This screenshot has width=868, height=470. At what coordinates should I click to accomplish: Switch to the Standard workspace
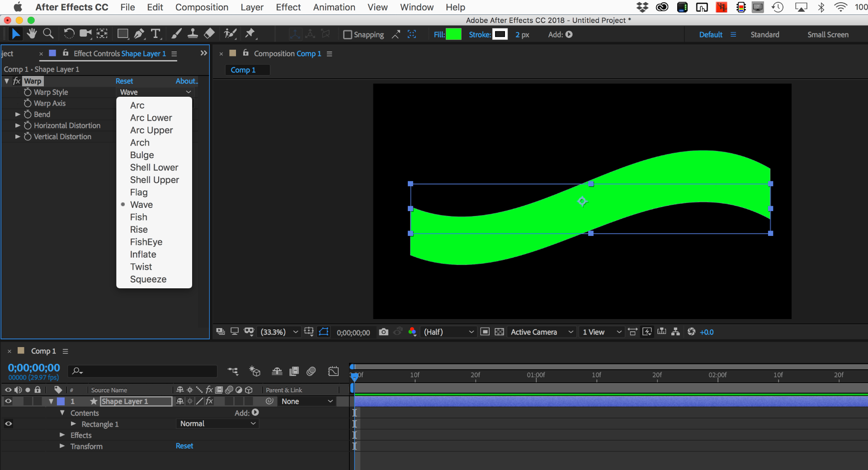tap(765, 35)
